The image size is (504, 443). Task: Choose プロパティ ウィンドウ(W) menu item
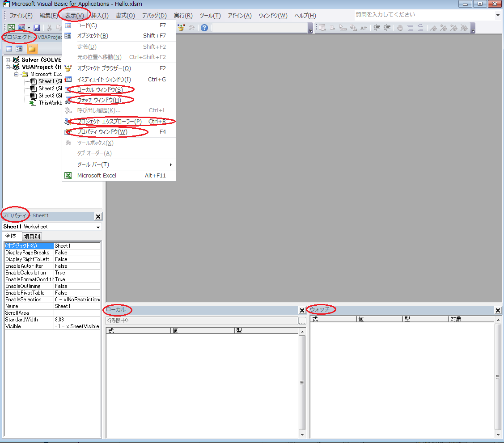(119, 132)
